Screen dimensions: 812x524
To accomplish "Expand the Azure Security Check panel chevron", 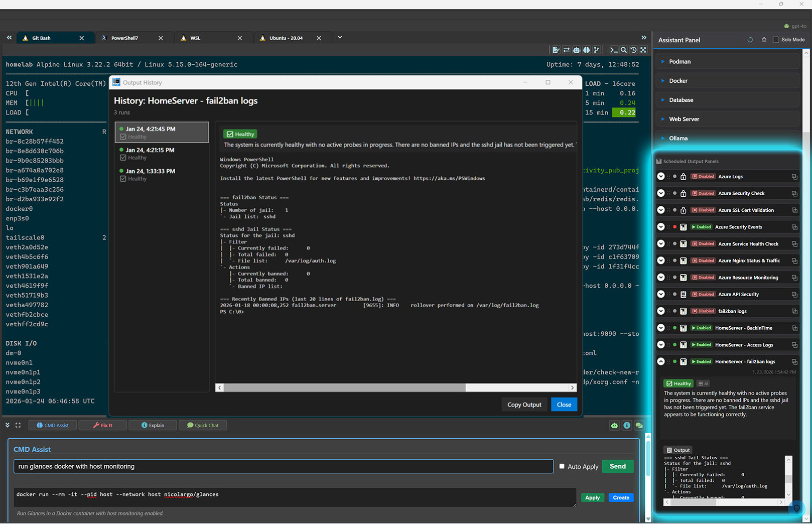I will (661, 193).
